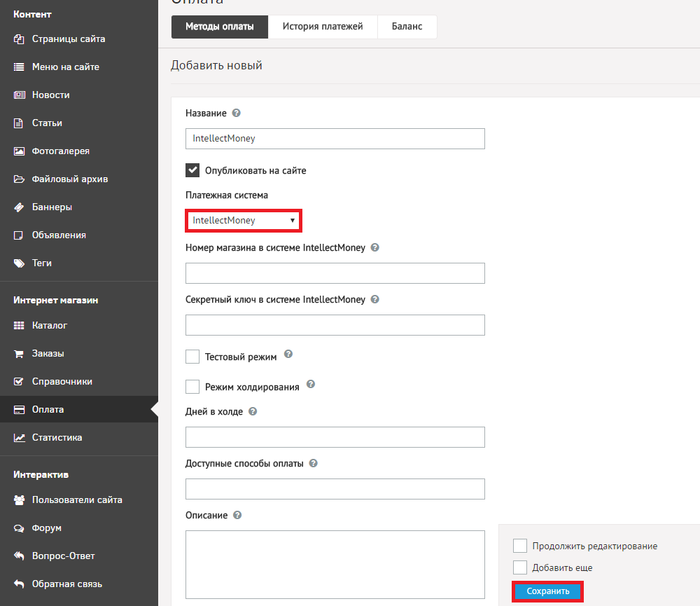Tick the Продолжить редактирование checkbox
The width and height of the screenshot is (700, 606).
pos(520,546)
